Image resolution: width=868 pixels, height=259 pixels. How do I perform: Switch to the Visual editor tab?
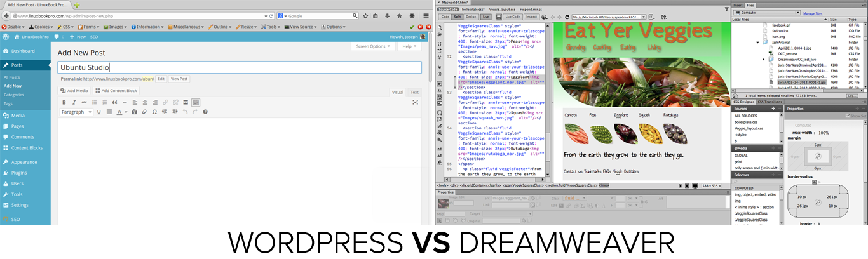point(397,92)
